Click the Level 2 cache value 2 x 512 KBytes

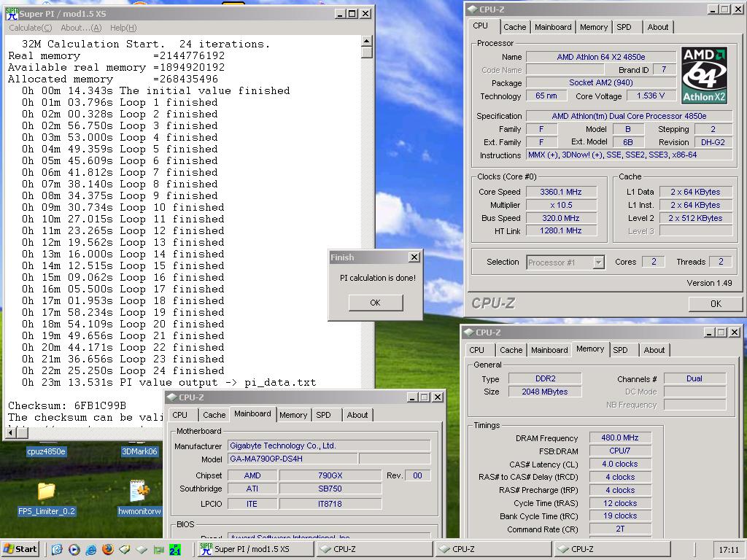point(695,218)
